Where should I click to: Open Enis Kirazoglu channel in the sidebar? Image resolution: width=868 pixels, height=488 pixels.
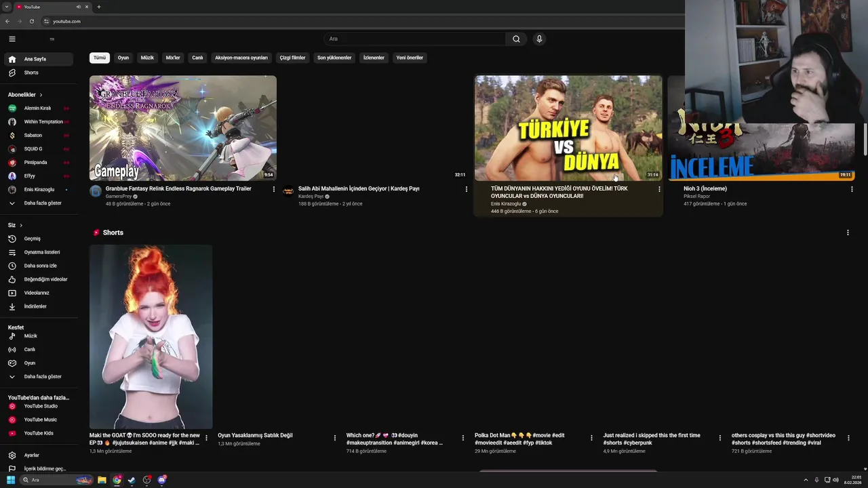(39, 190)
